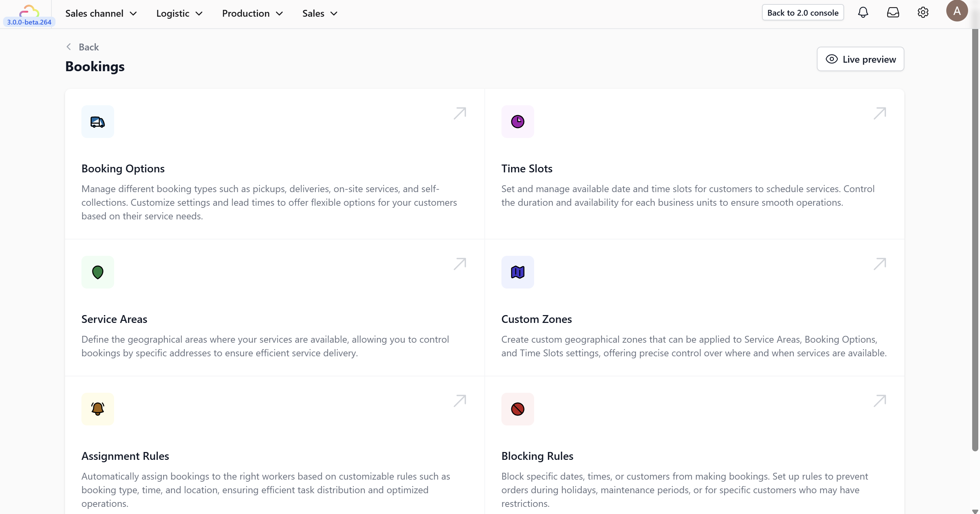Click the Live preview button
Screen dimensions: 980x514
860,59
